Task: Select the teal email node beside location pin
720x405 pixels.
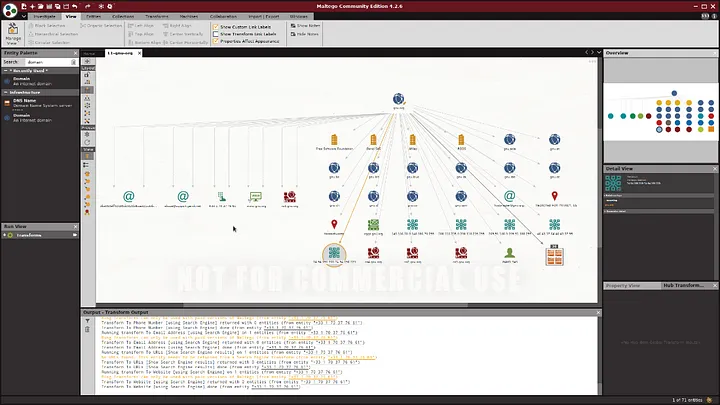Action: (x=509, y=196)
